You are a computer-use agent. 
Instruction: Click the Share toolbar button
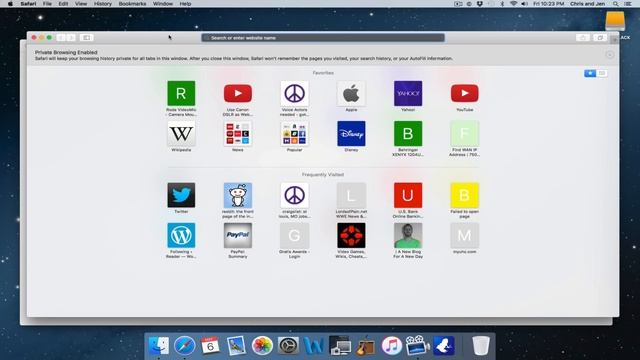coord(582,38)
